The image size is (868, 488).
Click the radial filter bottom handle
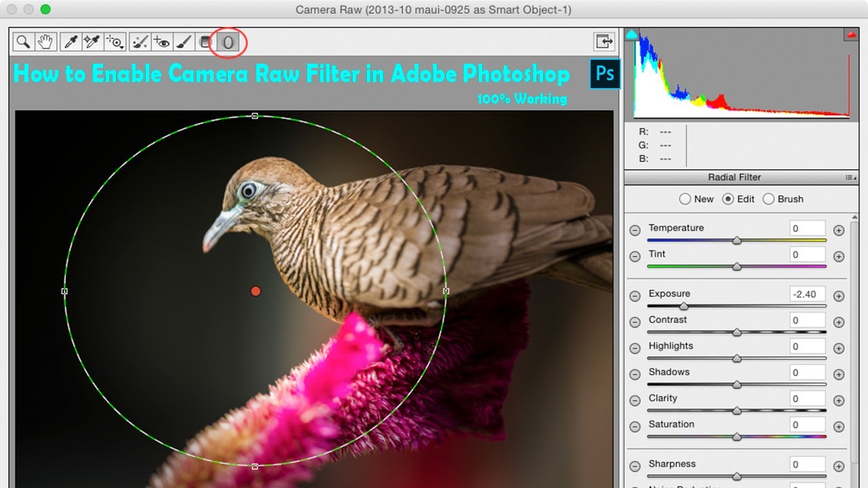click(x=255, y=466)
